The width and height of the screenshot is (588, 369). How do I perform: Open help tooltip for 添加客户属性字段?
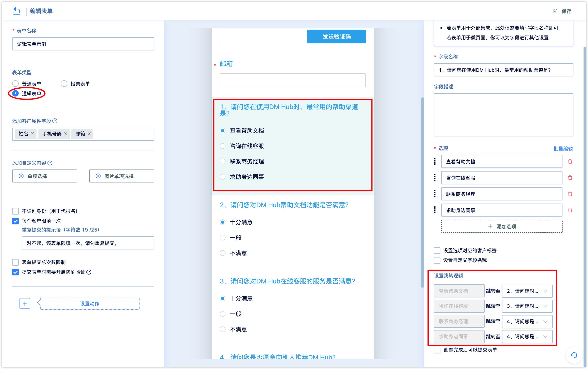55,121
